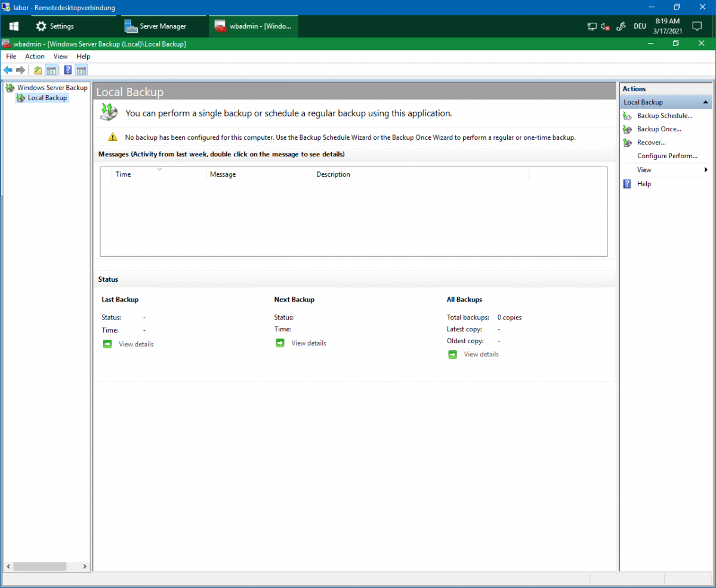View details under All Backups
This screenshot has width=716, height=588.
tap(481, 355)
